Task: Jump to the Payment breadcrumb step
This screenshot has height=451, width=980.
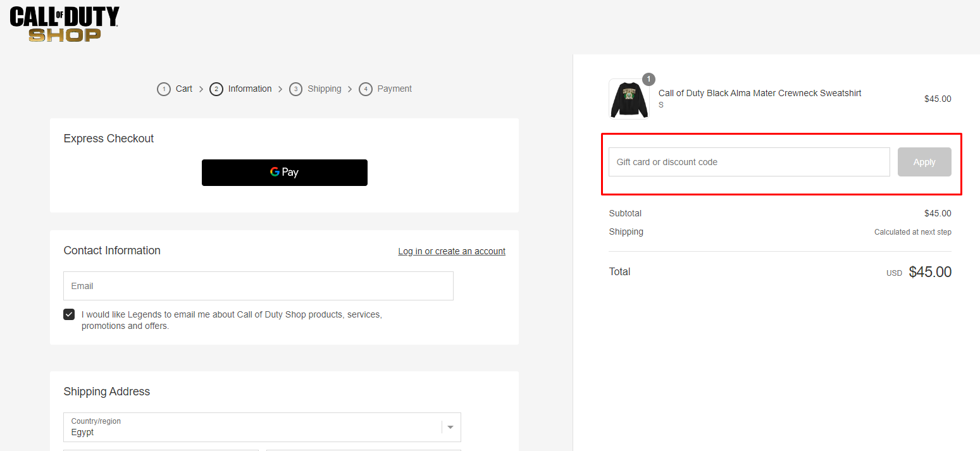Action: click(385, 89)
